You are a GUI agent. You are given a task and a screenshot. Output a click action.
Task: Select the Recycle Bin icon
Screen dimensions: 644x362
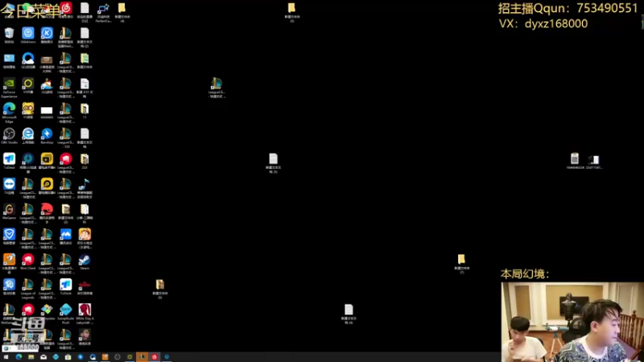pyautogui.click(x=9, y=35)
